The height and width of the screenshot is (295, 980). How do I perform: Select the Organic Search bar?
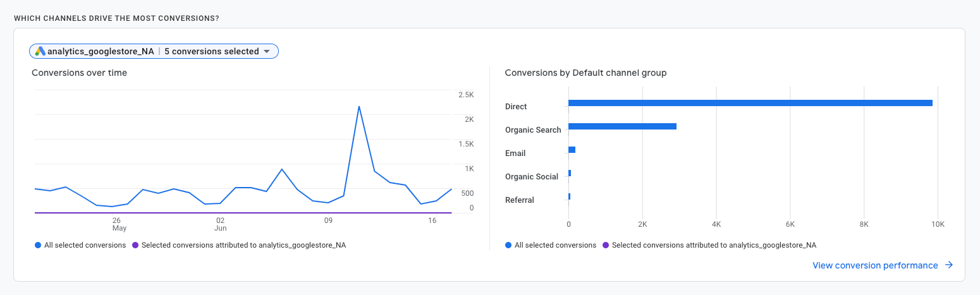(622, 126)
